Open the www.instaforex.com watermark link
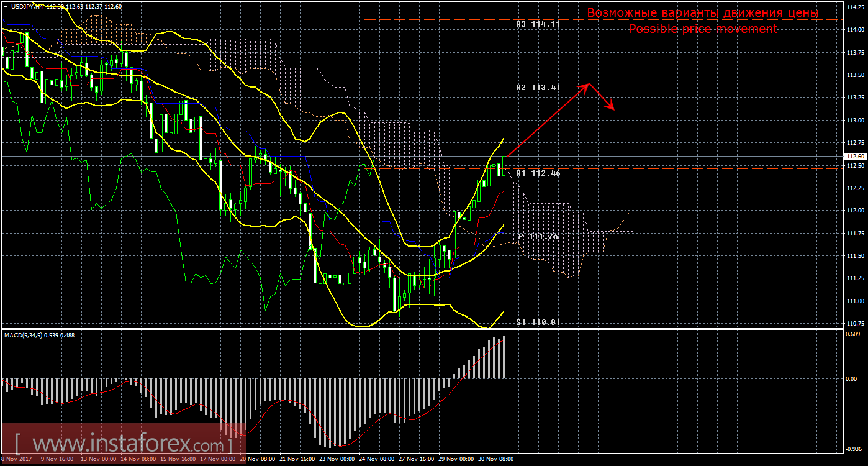This screenshot has height=466, width=868. (x=124, y=445)
